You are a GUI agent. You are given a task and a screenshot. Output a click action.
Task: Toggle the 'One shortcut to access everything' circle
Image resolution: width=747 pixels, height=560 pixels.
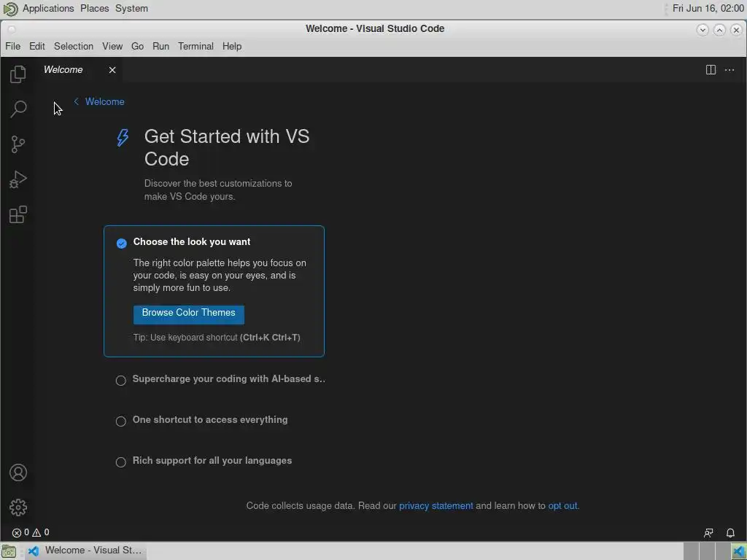pyautogui.click(x=121, y=421)
